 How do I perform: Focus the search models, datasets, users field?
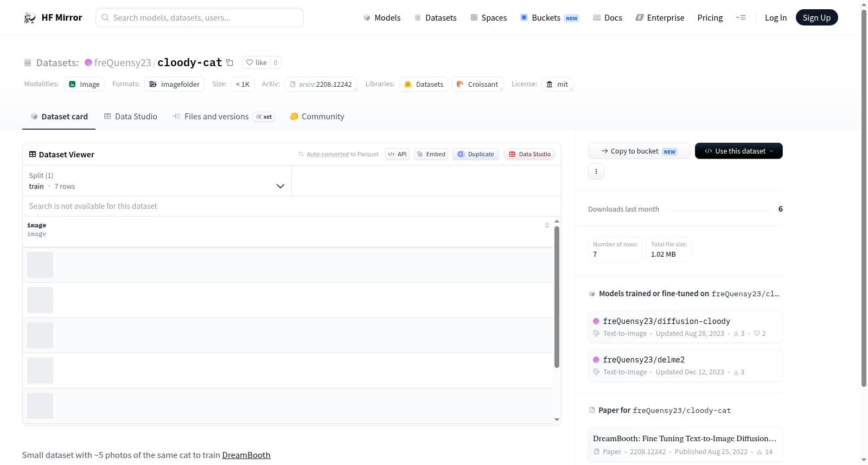[200, 17]
